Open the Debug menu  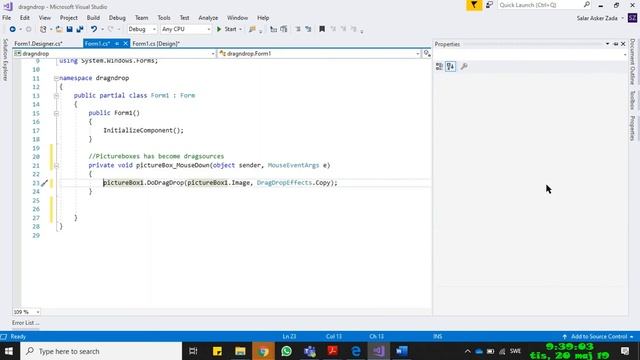(x=117, y=18)
